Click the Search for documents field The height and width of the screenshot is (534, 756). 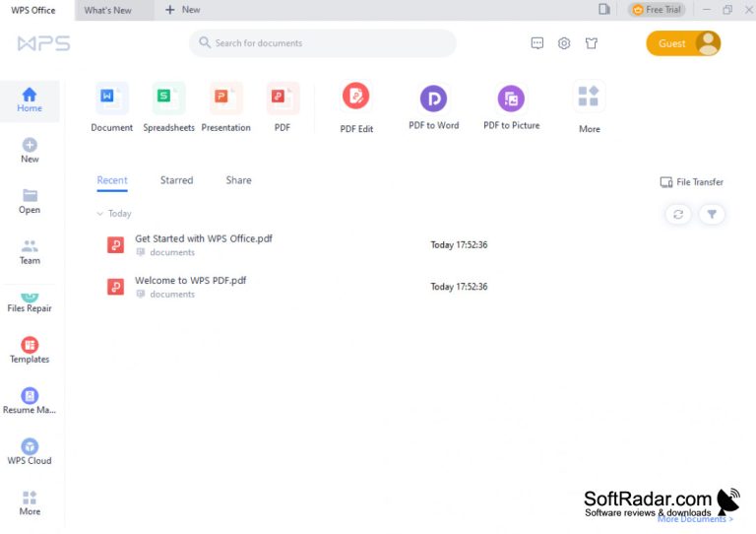click(x=323, y=43)
